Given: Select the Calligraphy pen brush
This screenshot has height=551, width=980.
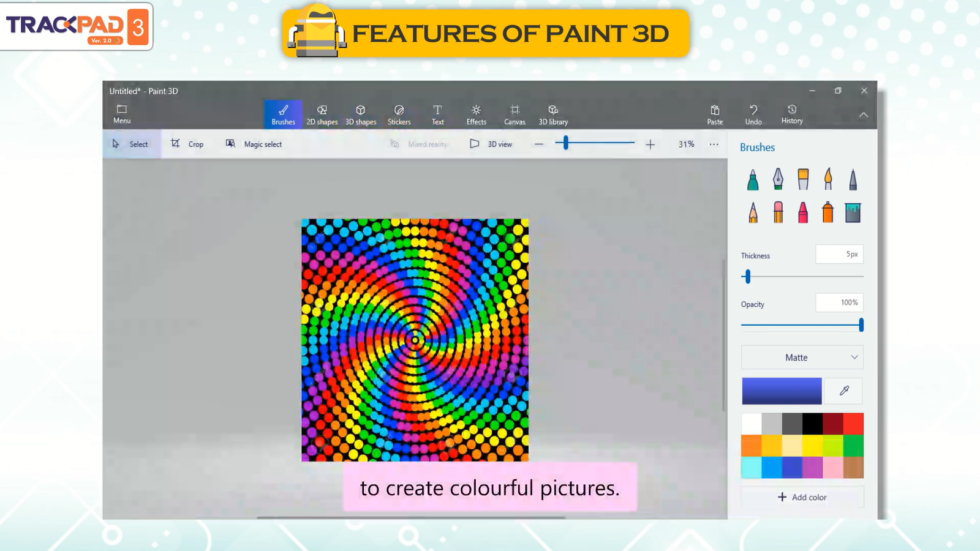Looking at the screenshot, I should tap(778, 179).
